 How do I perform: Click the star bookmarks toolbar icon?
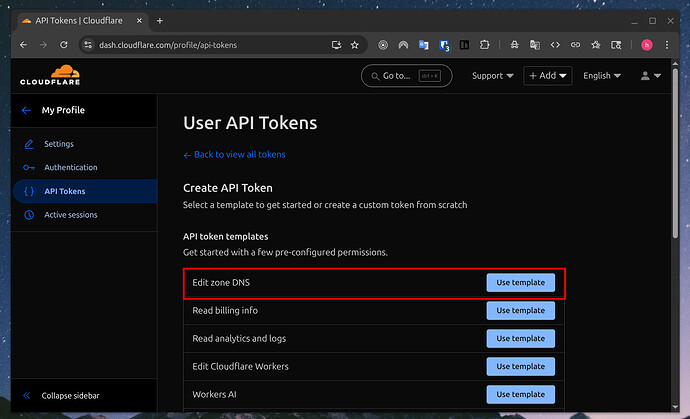(x=595, y=45)
